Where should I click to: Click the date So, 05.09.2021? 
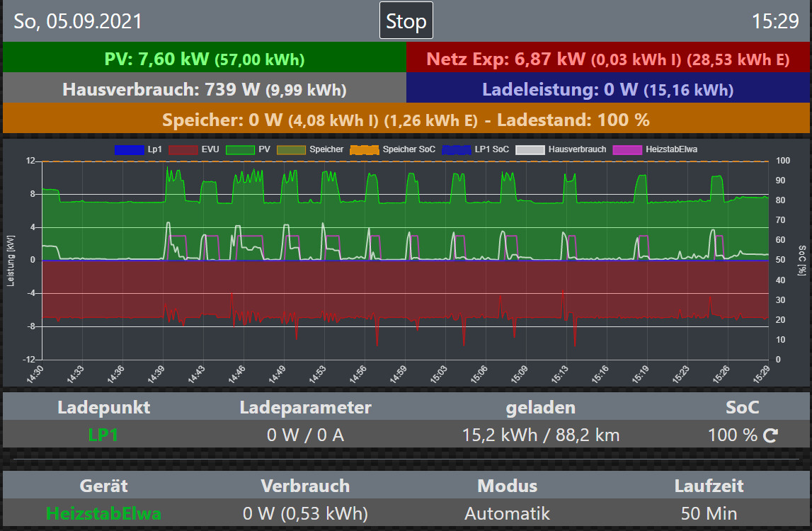[x=78, y=21]
